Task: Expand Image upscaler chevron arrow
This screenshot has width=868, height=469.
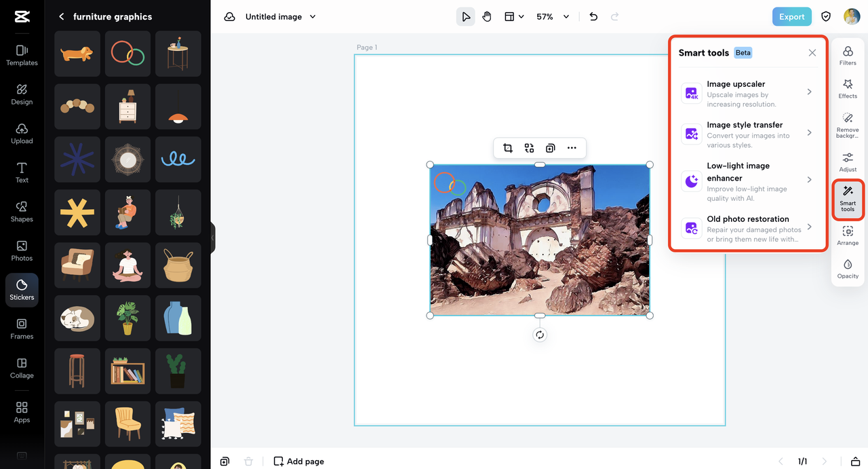Action: pos(809,92)
